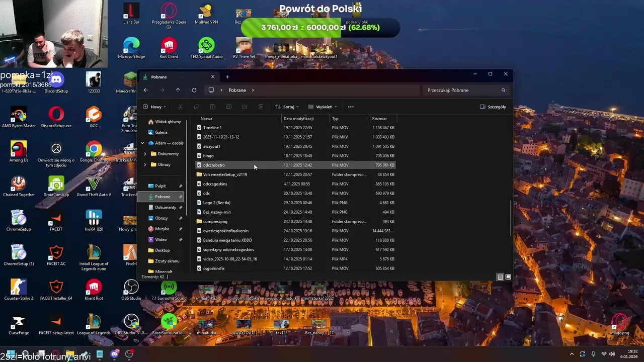644x362 pixels.
Task: Open Klient Riot desktop icon
Action: 94,290
